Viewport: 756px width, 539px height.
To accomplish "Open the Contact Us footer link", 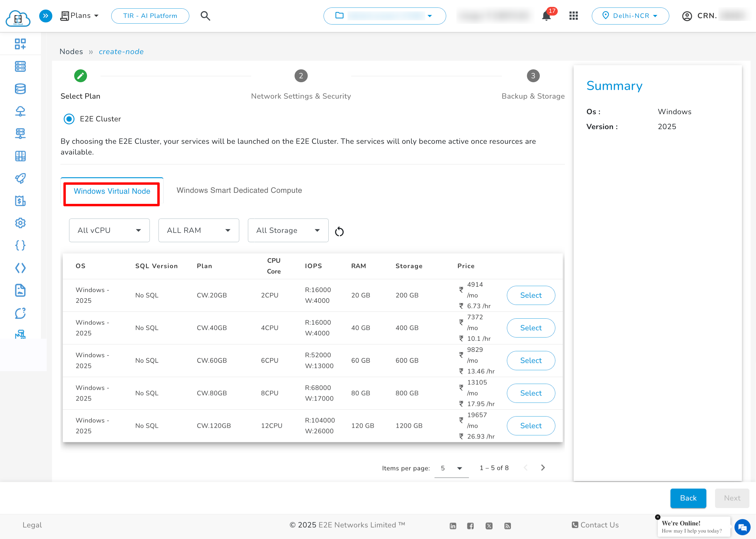I will 595,525.
